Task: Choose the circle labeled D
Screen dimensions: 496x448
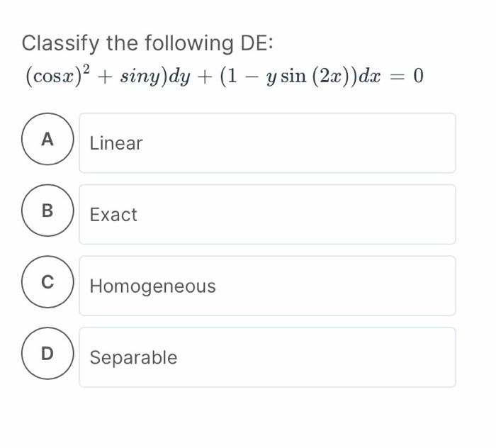Action: click(x=47, y=353)
